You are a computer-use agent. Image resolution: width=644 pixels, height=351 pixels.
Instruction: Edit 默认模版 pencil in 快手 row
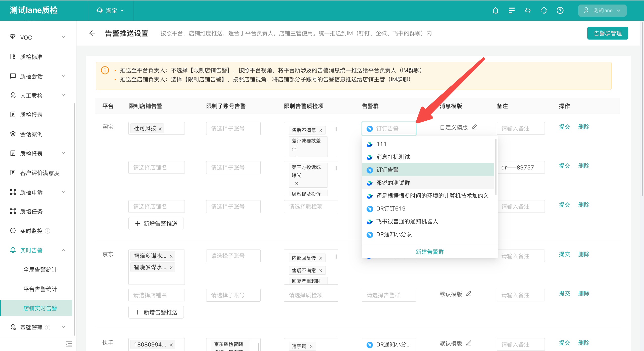(469, 343)
